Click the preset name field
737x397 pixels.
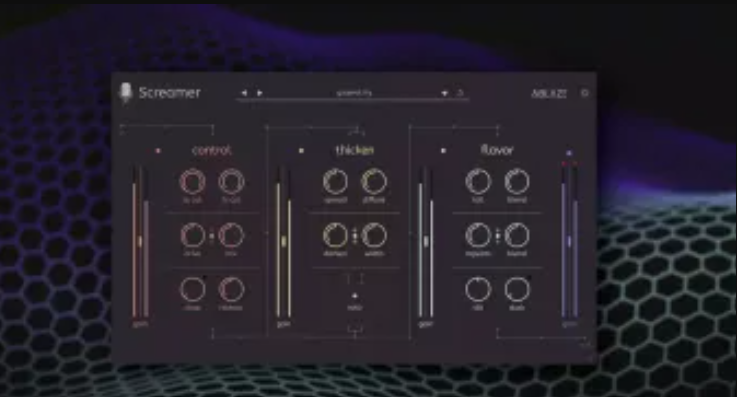pyautogui.click(x=354, y=93)
